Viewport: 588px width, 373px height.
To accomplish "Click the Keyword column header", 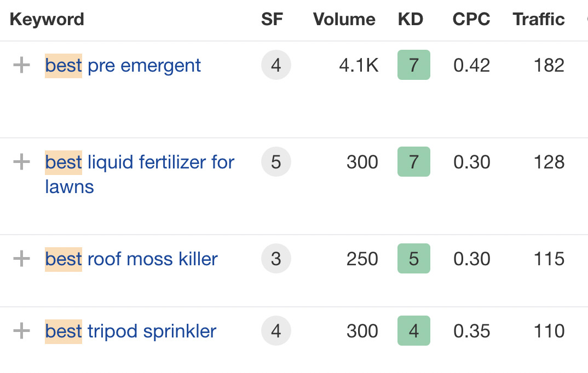I will pyautogui.click(x=46, y=19).
